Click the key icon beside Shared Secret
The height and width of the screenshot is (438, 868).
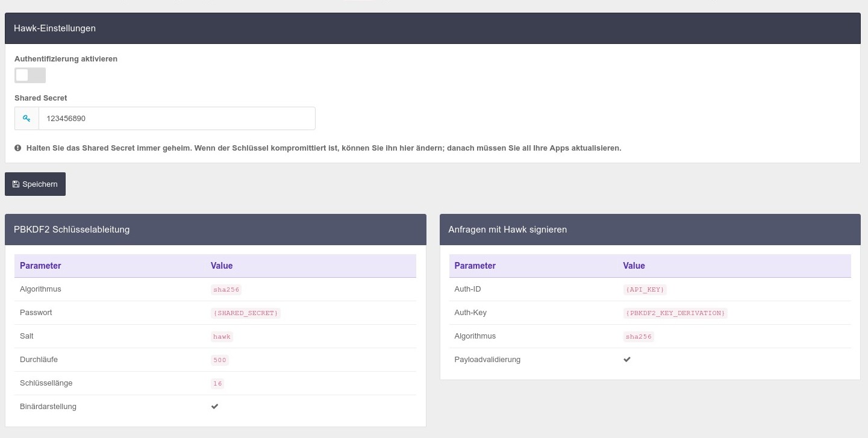(x=27, y=119)
